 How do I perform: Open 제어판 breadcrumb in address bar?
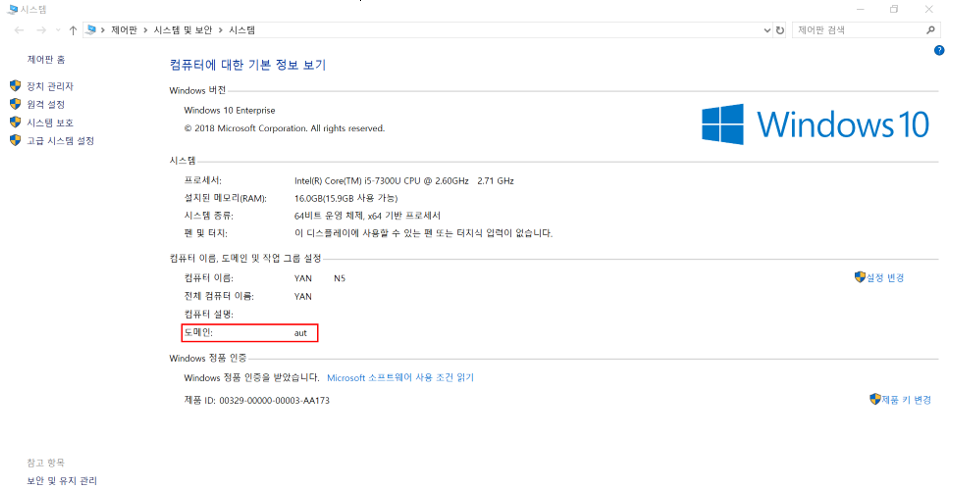tap(124, 30)
